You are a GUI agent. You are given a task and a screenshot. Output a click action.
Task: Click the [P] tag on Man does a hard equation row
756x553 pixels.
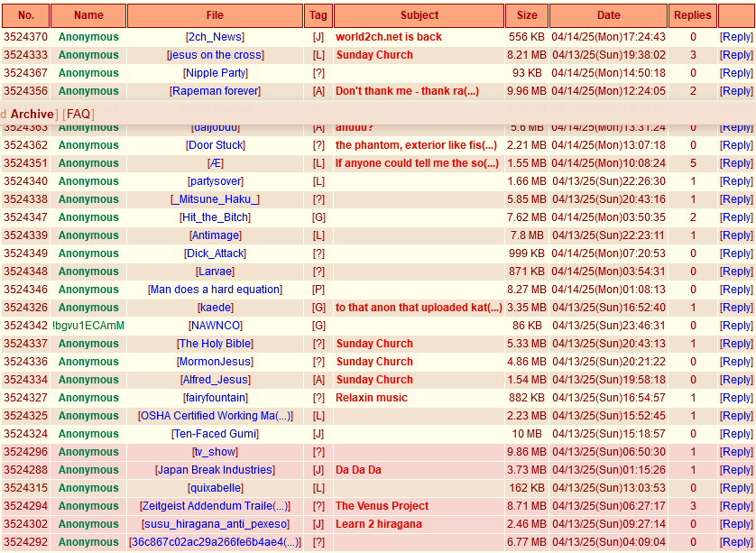318,290
